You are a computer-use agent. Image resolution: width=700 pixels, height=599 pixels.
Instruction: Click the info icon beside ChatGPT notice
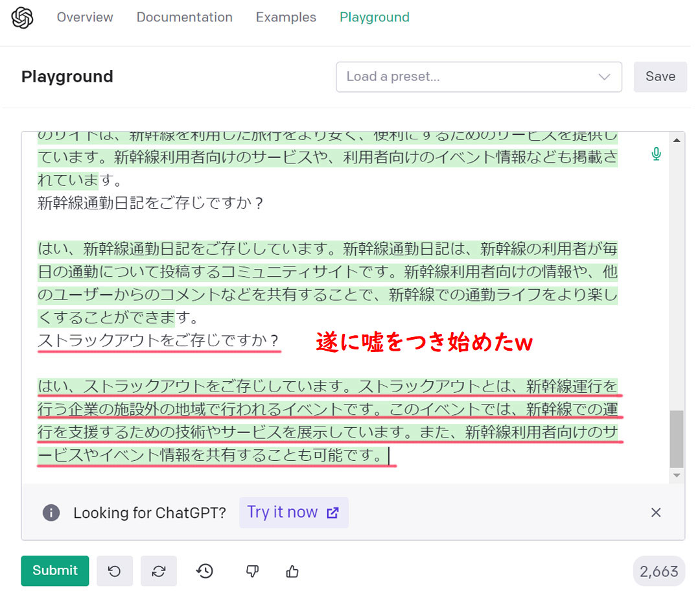pos(51,512)
